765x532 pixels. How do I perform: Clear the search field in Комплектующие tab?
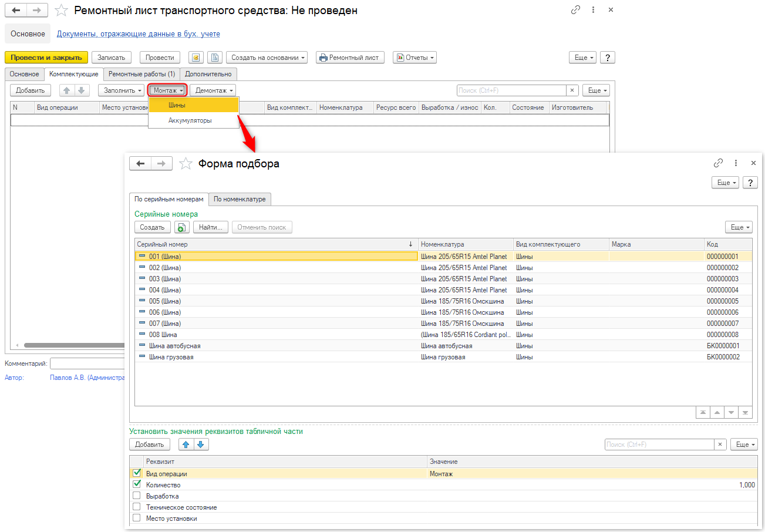(572, 90)
